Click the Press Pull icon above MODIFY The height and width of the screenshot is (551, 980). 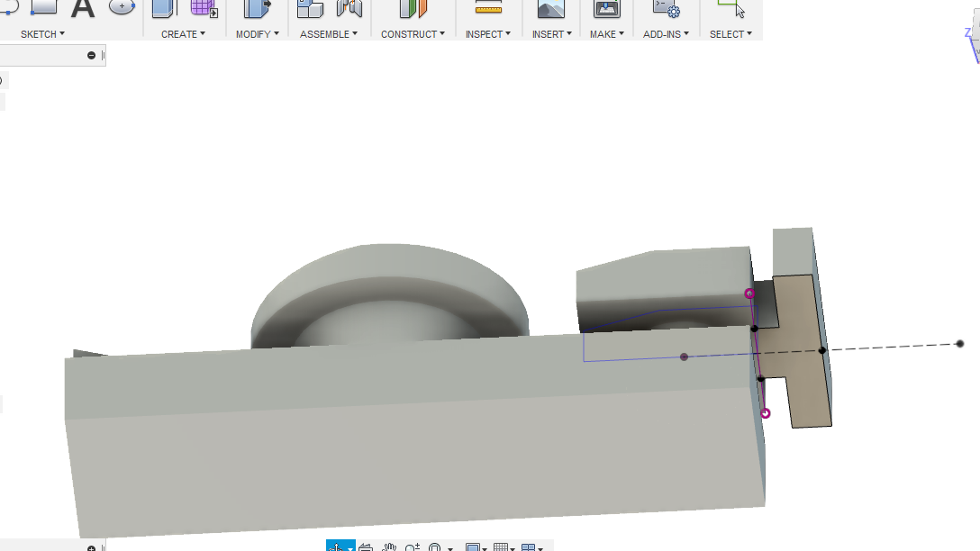click(x=257, y=9)
